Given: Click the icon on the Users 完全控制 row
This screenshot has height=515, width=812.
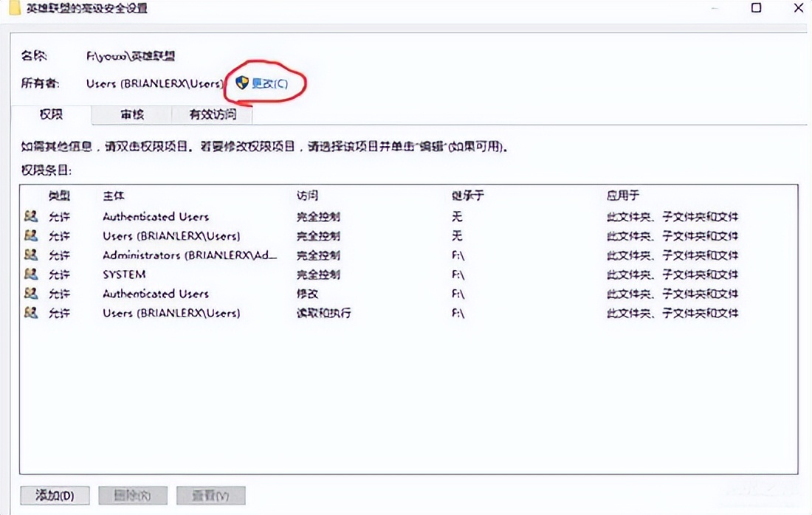Looking at the screenshot, I should [x=30, y=235].
